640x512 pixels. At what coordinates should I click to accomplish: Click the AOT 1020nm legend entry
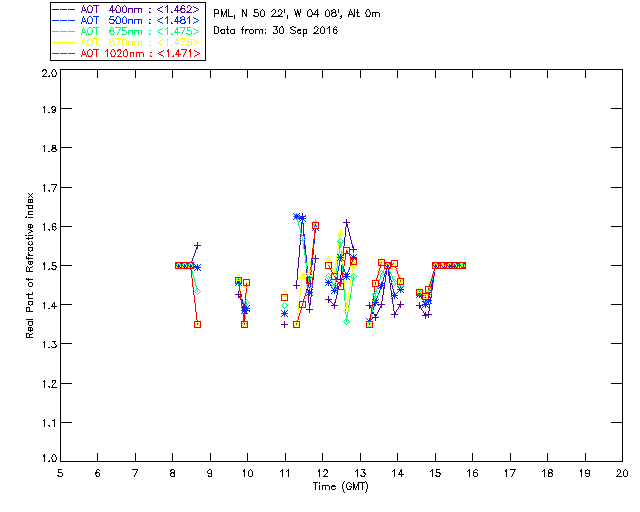(x=126, y=53)
